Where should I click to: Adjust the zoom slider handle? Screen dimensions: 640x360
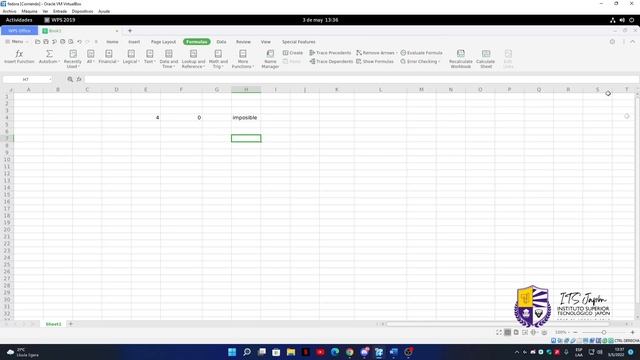pos(604,332)
